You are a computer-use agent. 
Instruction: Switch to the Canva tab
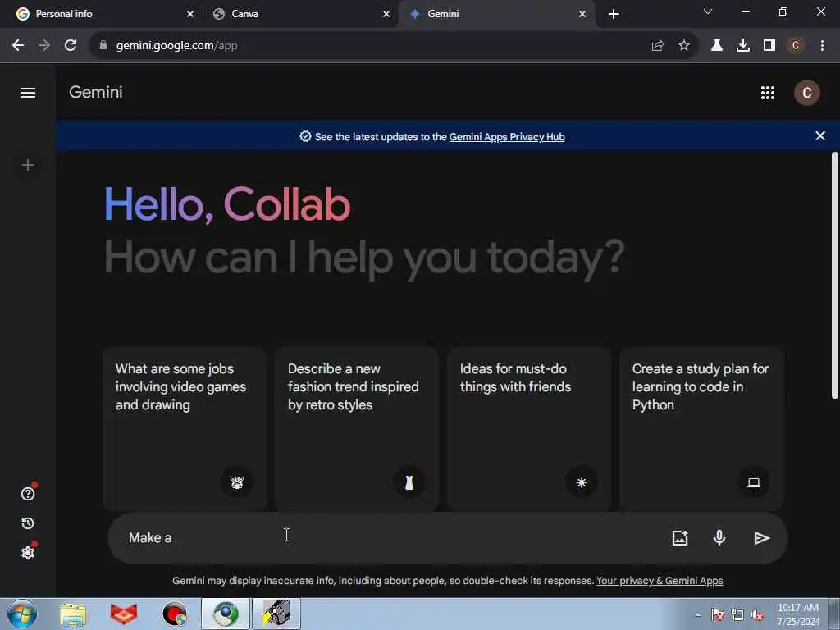tap(300, 14)
